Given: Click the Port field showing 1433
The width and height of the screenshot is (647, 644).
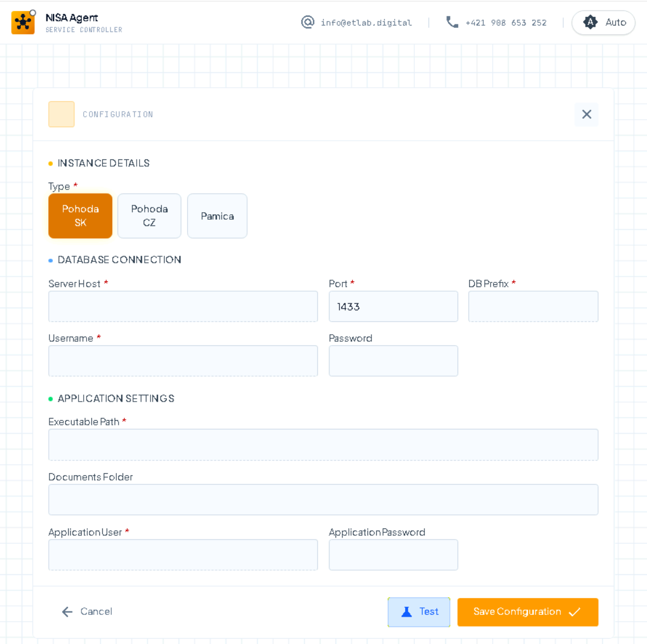Looking at the screenshot, I should click(393, 306).
